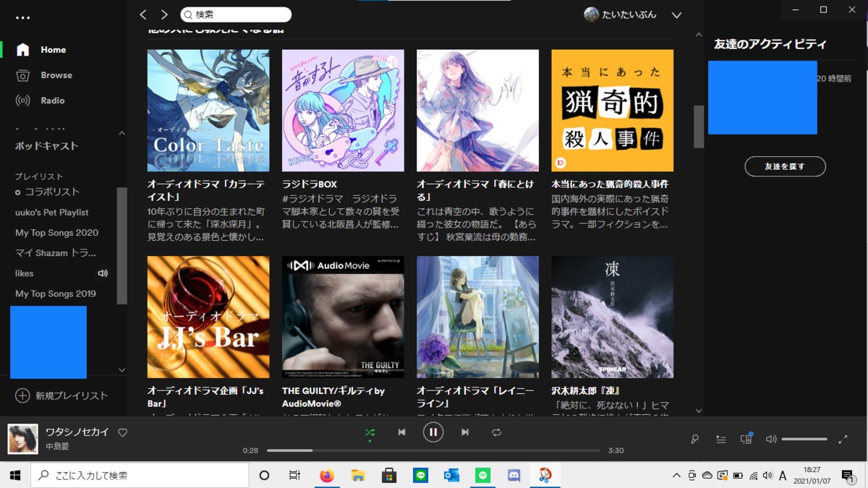Pause the current track

(x=433, y=432)
